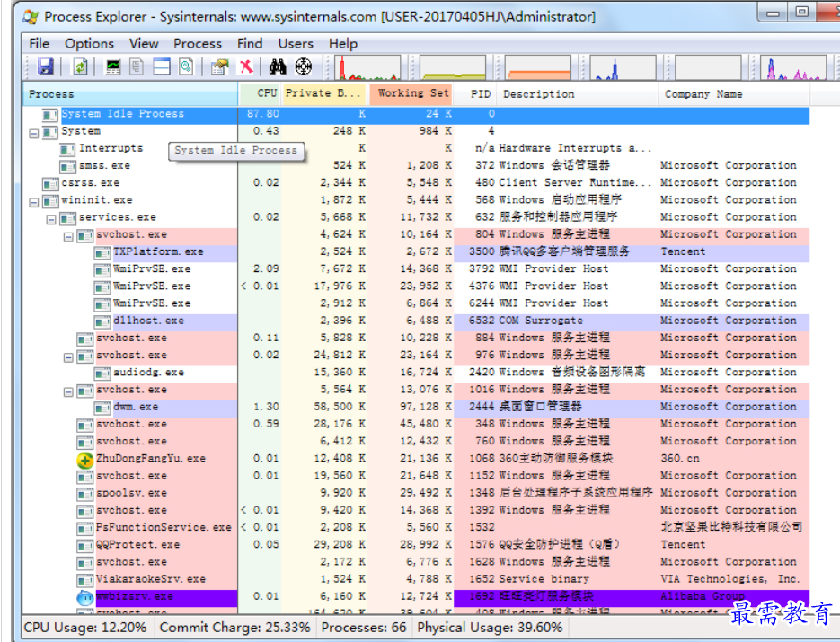840x642 pixels.
Task: Select the Interrupts row
Action: pos(416,148)
